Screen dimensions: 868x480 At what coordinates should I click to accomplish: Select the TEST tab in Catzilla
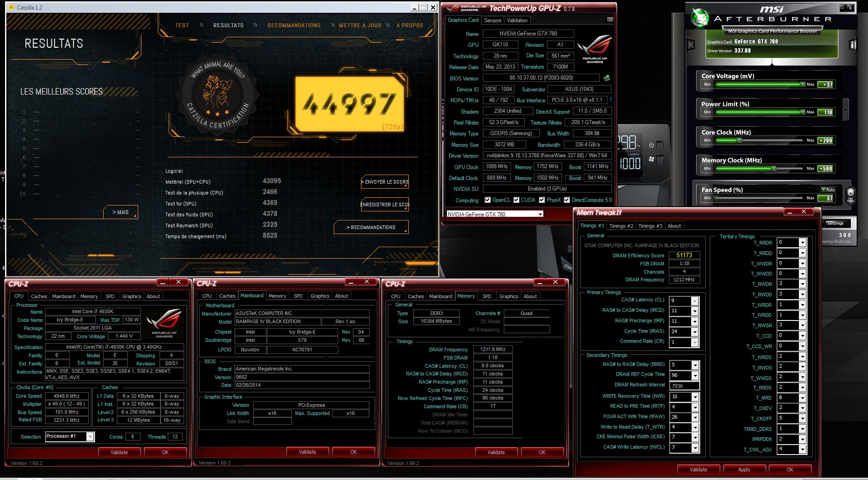click(x=182, y=25)
